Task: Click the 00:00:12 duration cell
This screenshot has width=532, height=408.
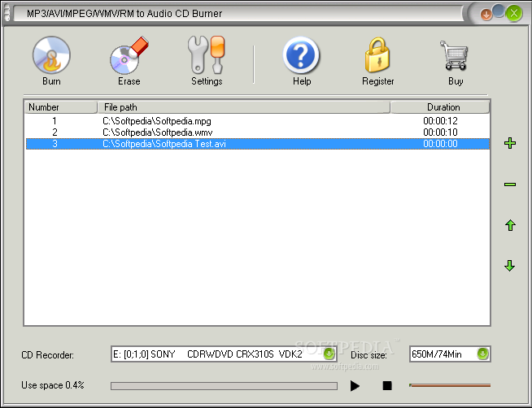Action: (440, 121)
